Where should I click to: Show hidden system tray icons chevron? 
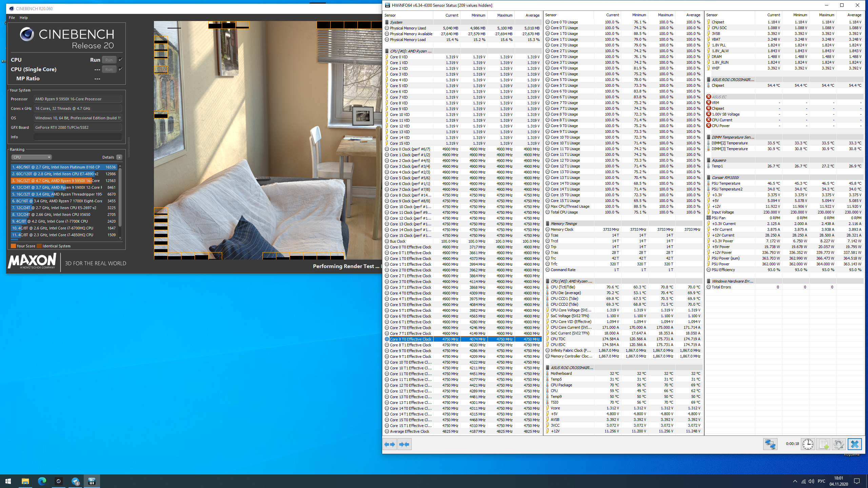795,481
